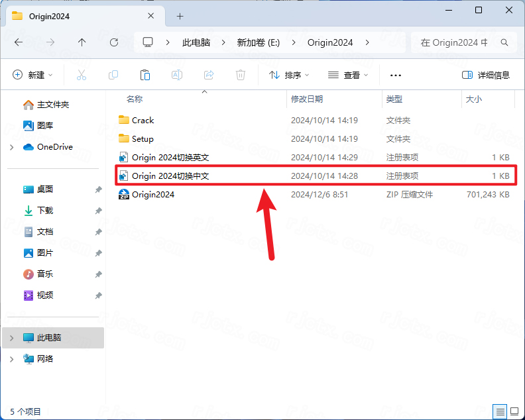
Task: Switch to large thumbnails view in status bar
Action: pos(514,411)
